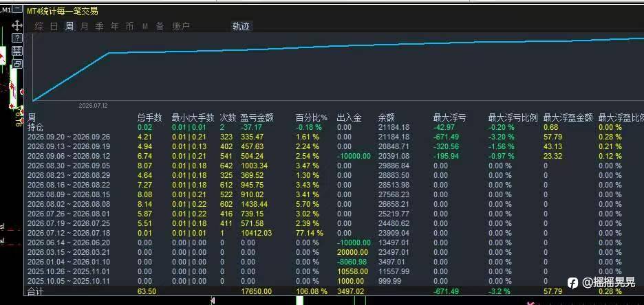Image resolution: width=644 pixels, height=305 pixels.
Task: Click the withdrawal amount -8060.98
Action: [x=352, y=262]
